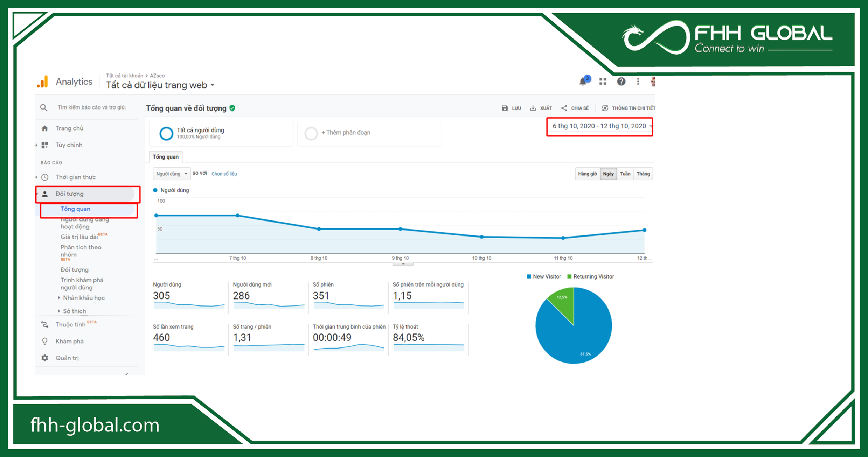The width and height of the screenshot is (868, 457).
Task: Open notifications bell showing 3 alerts
Action: (x=583, y=81)
